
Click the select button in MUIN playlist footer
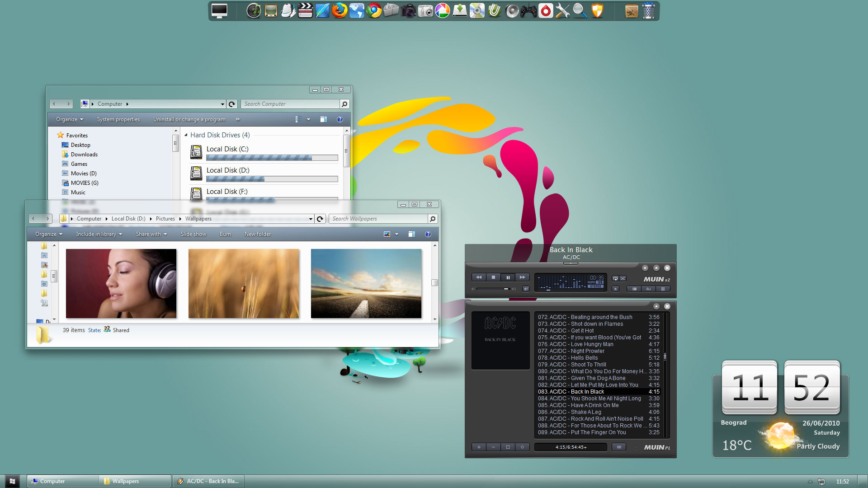click(508, 447)
